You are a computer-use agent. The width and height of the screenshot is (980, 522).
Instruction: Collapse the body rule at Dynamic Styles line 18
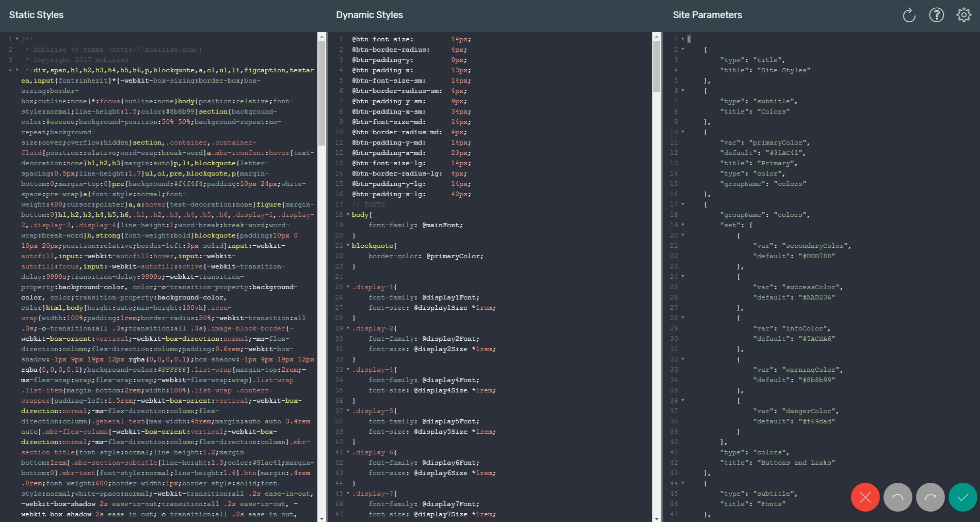[x=347, y=214]
